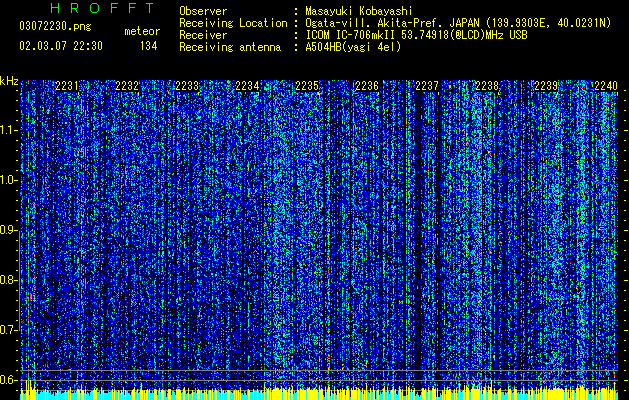This screenshot has width=629, height=400.
Task: Click the Receiving Location label
Action: point(233,23)
